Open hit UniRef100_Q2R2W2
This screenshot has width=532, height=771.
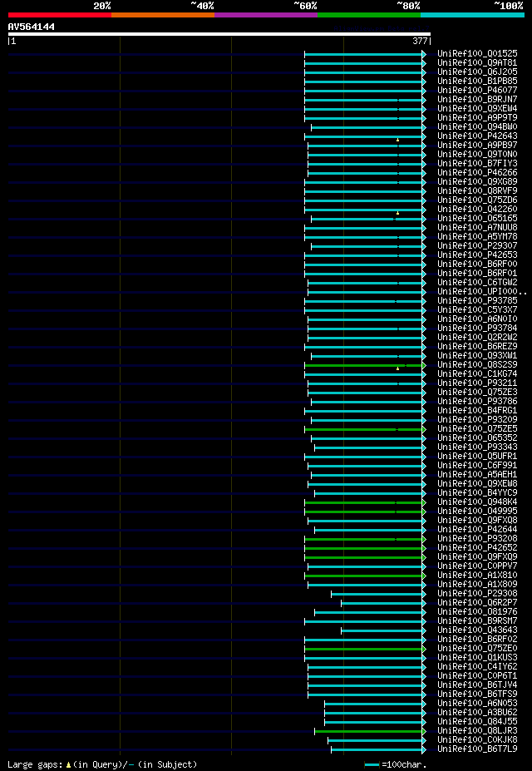pos(477,337)
